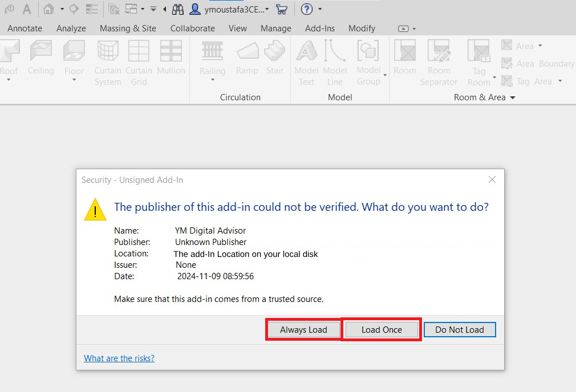The image size is (576, 392).
Task: Click the YM Digital Advisor add-in name
Action: click(x=210, y=231)
